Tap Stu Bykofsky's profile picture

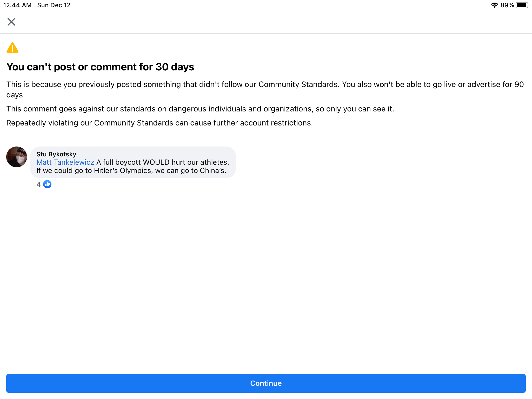(17, 157)
